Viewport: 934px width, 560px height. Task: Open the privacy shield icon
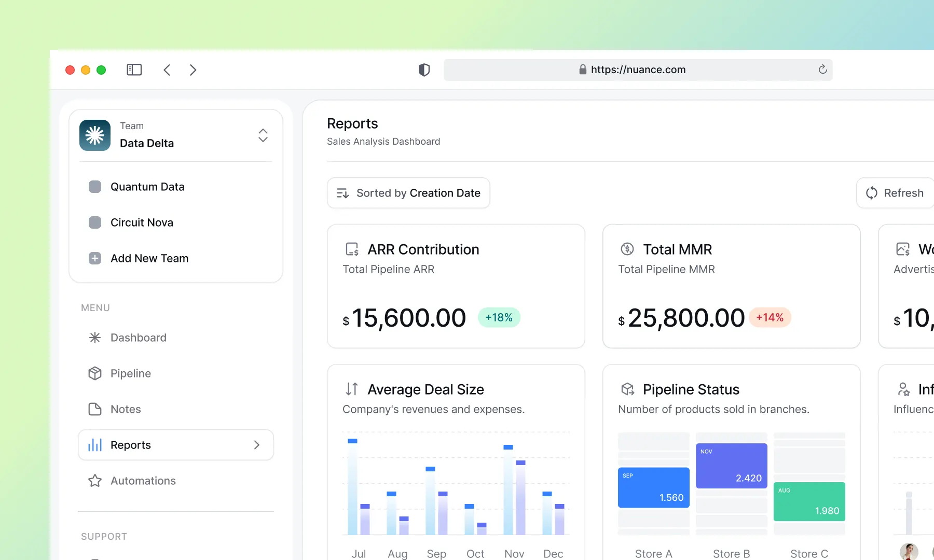coord(424,69)
